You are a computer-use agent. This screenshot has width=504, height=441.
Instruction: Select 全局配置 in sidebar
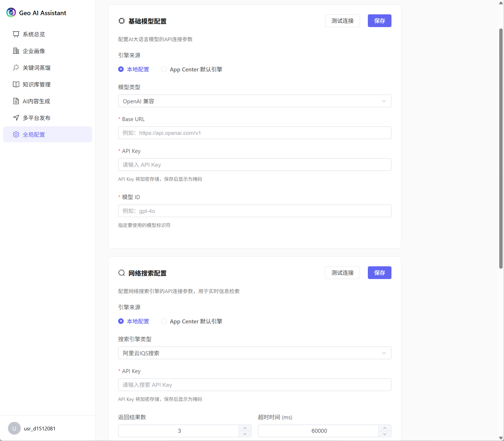48,135
